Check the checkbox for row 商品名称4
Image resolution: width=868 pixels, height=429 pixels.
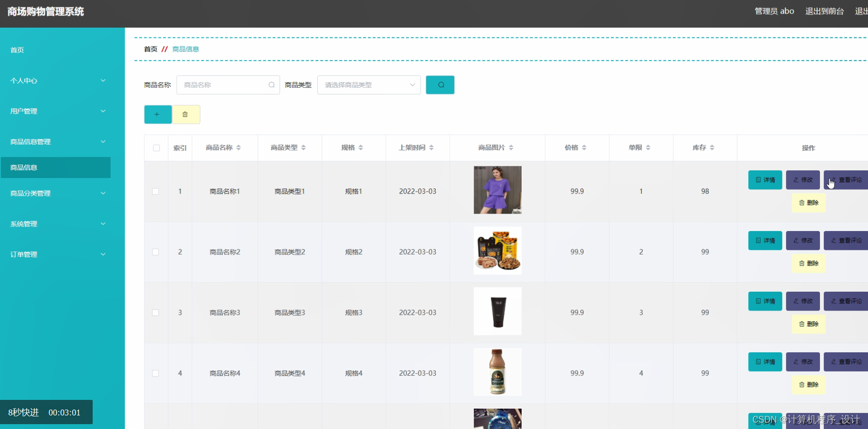(x=156, y=374)
